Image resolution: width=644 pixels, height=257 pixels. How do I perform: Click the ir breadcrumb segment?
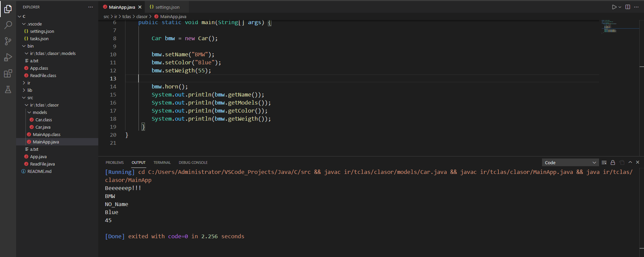pyautogui.click(x=116, y=16)
